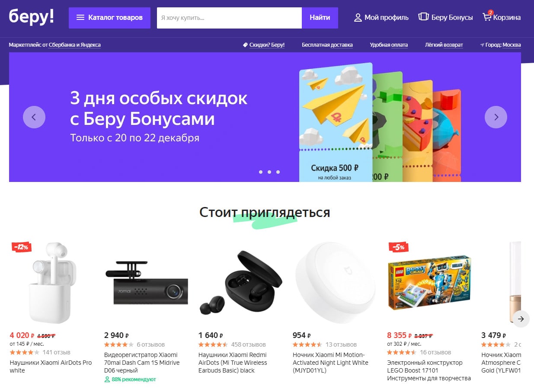Go to next banner slide arrow
534x392 pixels.
pyautogui.click(x=496, y=117)
